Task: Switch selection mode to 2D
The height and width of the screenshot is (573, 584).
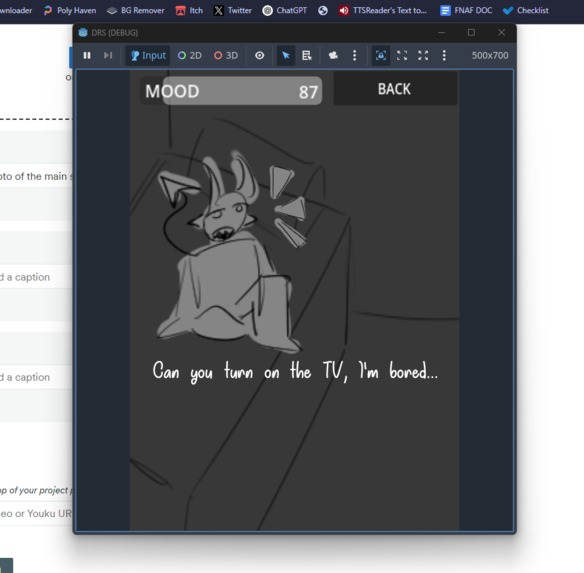Action: [190, 56]
